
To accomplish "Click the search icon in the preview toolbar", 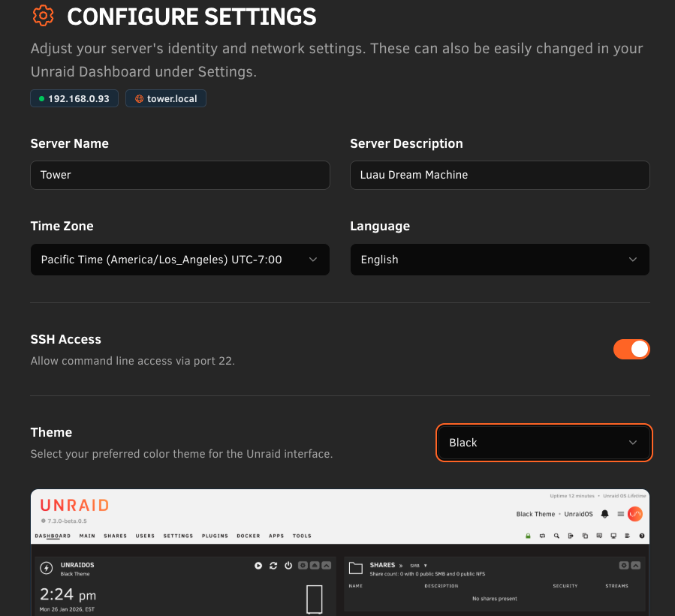I will coord(556,535).
